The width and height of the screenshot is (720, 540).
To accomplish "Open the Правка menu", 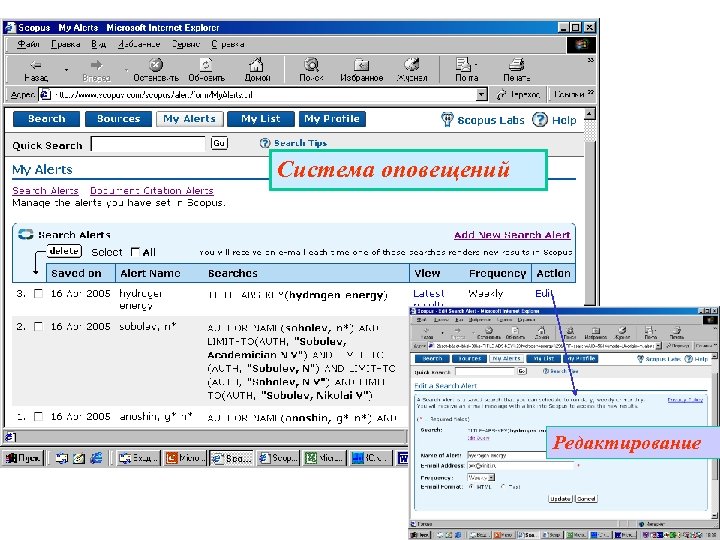I will click(x=65, y=44).
